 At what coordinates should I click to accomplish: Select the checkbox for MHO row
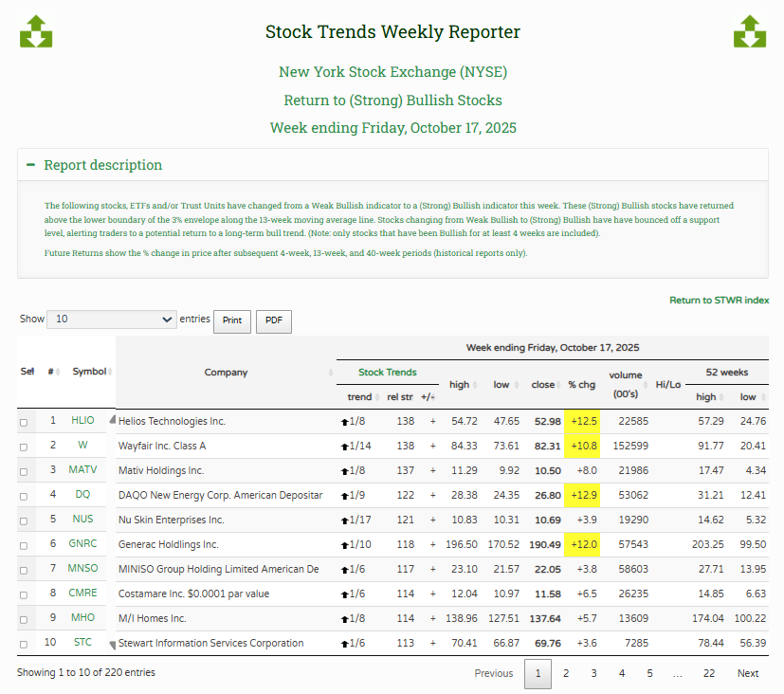[x=24, y=619]
